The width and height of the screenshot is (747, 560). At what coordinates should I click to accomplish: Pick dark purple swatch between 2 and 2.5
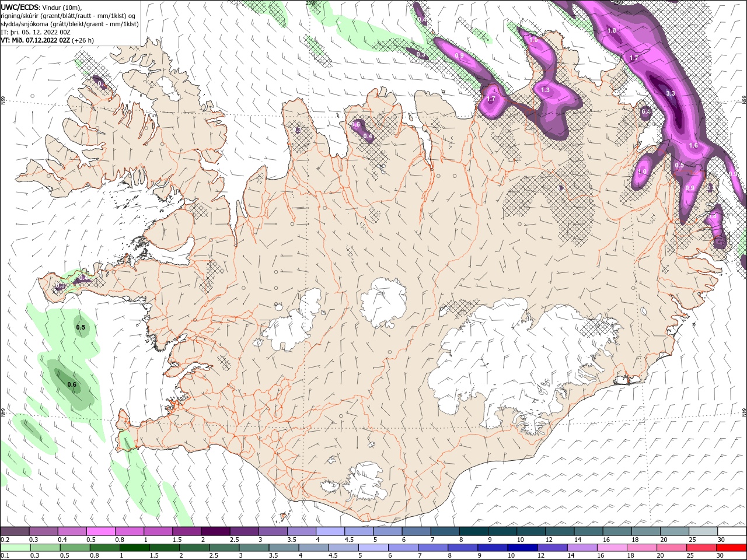pos(215,531)
